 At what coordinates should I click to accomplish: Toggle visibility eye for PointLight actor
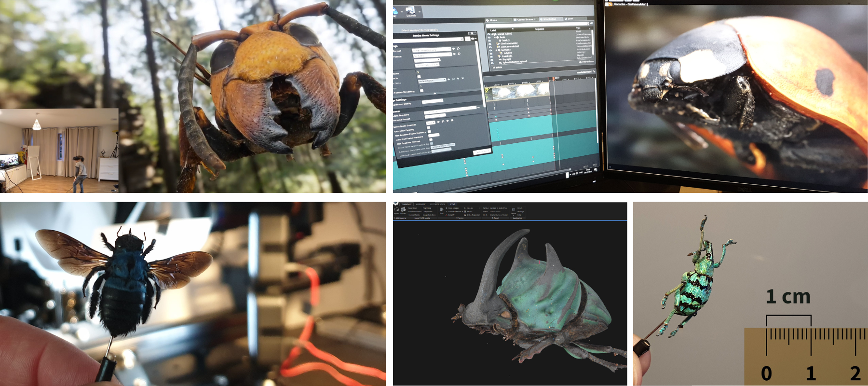491,57
